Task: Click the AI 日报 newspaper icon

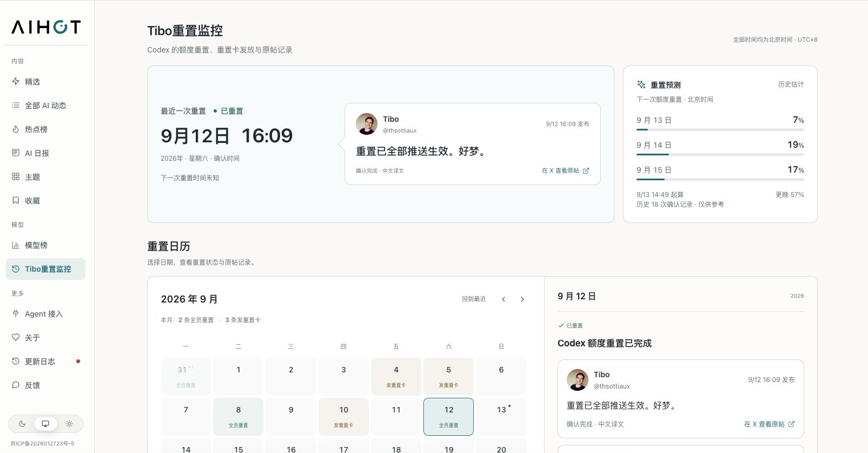Action: pos(16,153)
